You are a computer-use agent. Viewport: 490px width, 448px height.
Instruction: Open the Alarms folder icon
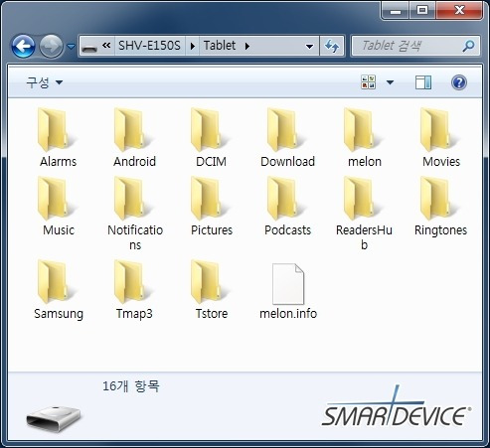tap(58, 130)
